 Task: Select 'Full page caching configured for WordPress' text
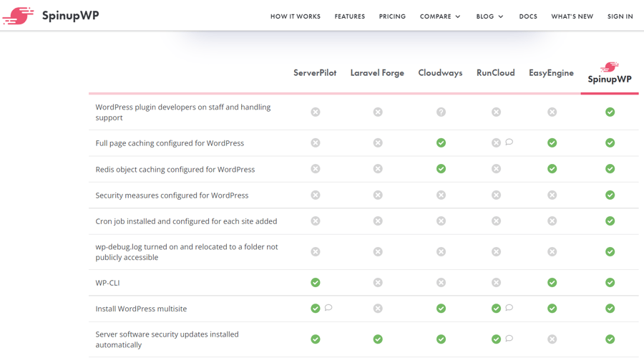(x=170, y=143)
